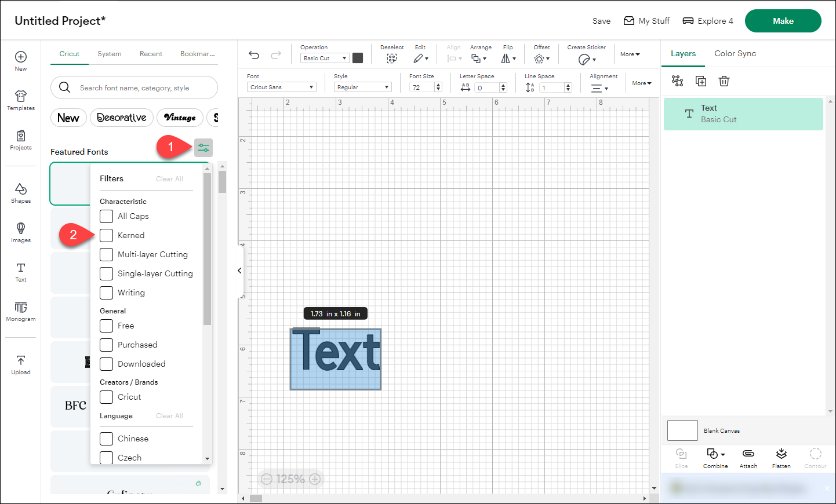Open the System fonts tab
The image size is (836, 504).
[109, 53]
